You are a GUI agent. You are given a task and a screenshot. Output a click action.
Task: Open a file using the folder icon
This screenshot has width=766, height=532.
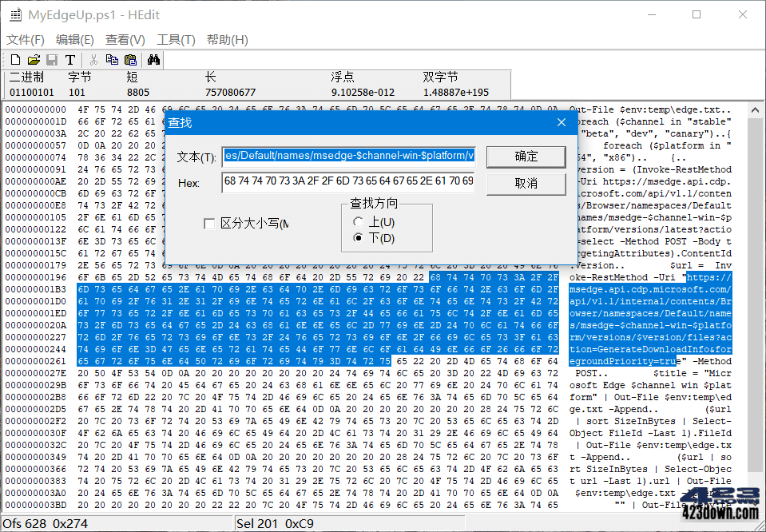coord(34,59)
